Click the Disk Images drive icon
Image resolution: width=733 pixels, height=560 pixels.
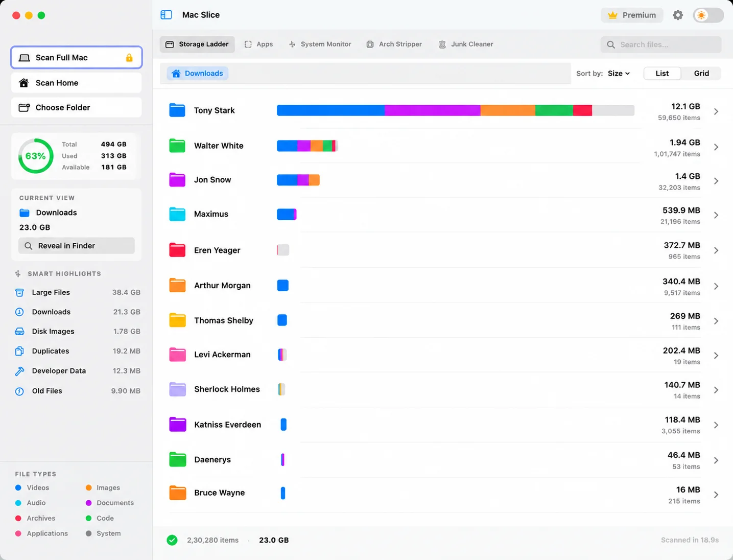pyautogui.click(x=19, y=332)
